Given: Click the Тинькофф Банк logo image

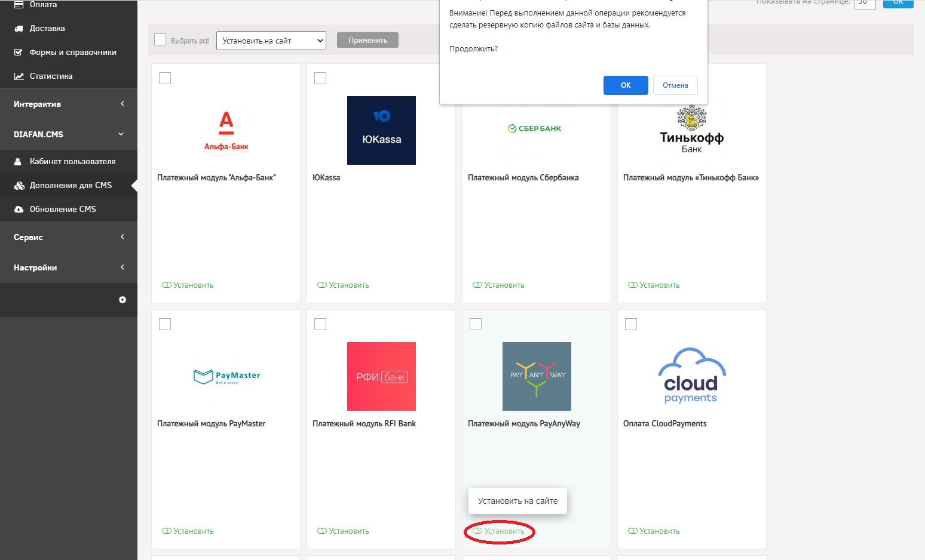Looking at the screenshot, I should (x=692, y=131).
